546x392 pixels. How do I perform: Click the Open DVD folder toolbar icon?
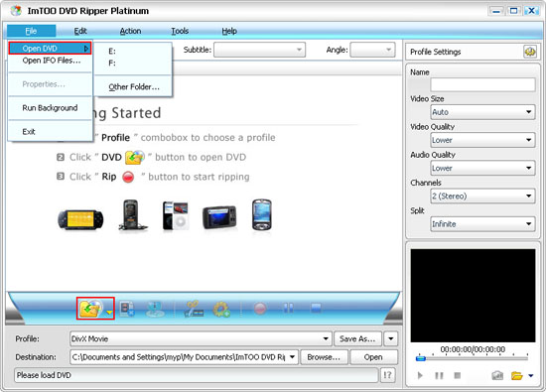pyautogui.click(x=90, y=308)
